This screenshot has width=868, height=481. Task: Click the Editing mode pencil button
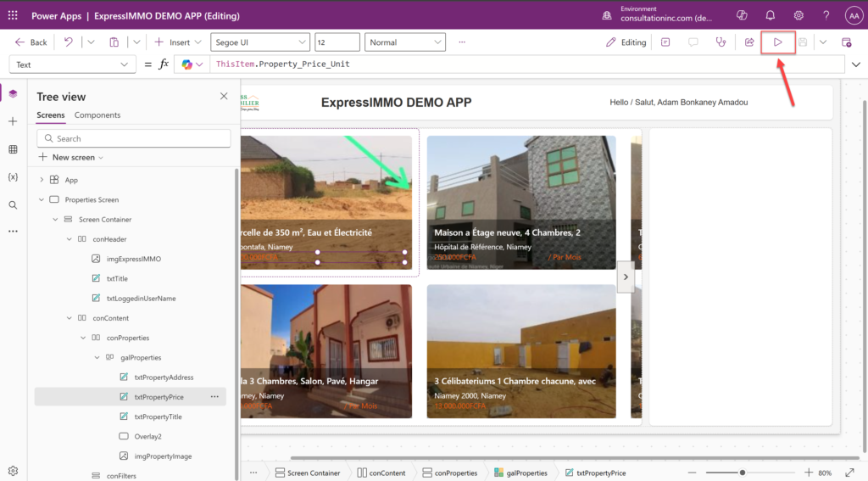(x=626, y=42)
